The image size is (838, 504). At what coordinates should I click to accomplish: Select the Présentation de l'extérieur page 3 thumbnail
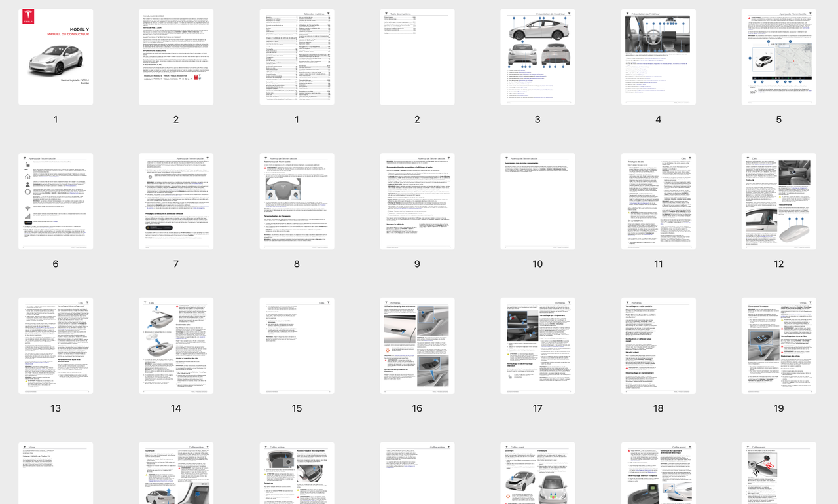coord(537,57)
